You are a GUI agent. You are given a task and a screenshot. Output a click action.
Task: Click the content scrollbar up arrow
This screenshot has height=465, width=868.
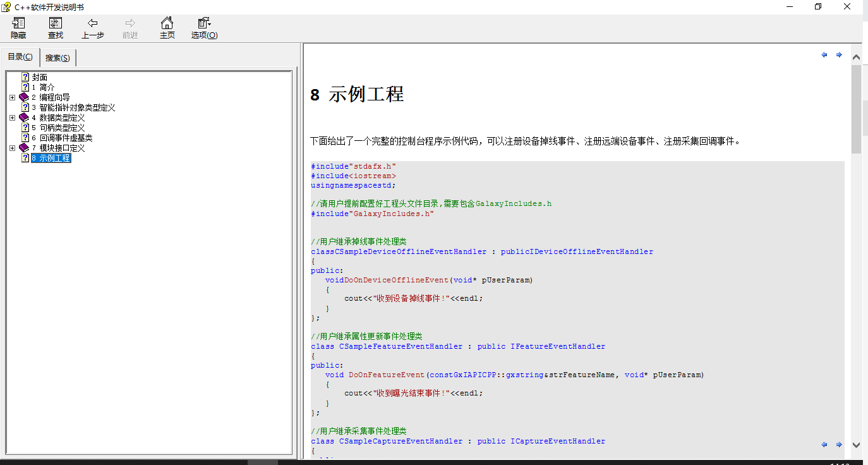click(856, 57)
